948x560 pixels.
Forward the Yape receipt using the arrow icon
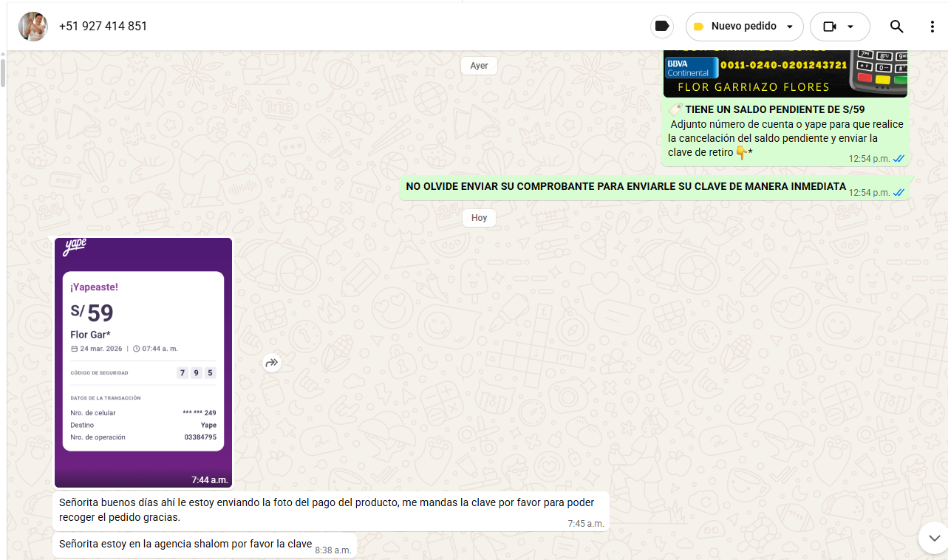click(x=272, y=363)
